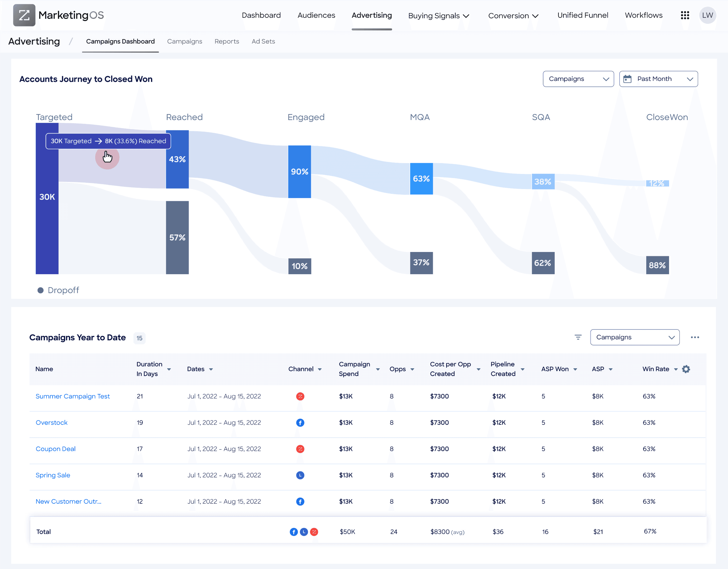
Task: Toggle the Dropoff legend item
Action: (58, 290)
